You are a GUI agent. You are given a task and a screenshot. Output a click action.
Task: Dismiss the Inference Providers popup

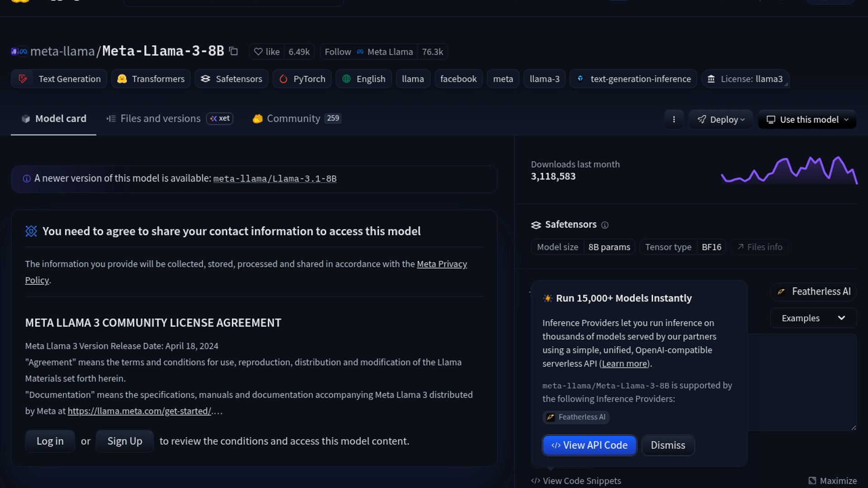[668, 445]
